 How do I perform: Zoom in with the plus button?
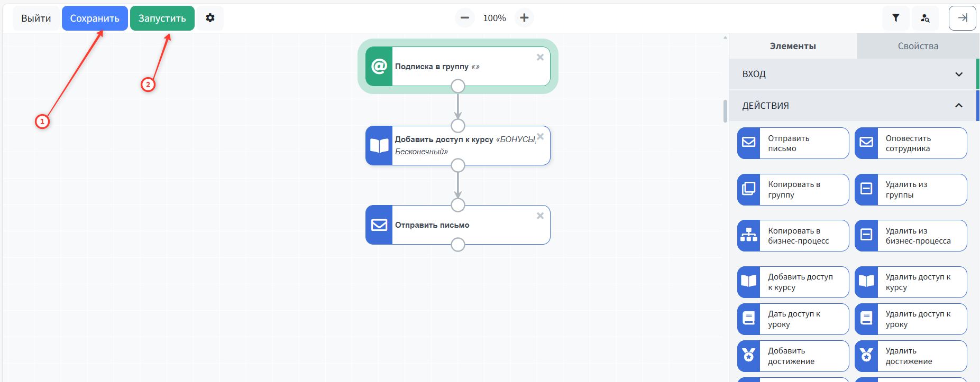524,18
